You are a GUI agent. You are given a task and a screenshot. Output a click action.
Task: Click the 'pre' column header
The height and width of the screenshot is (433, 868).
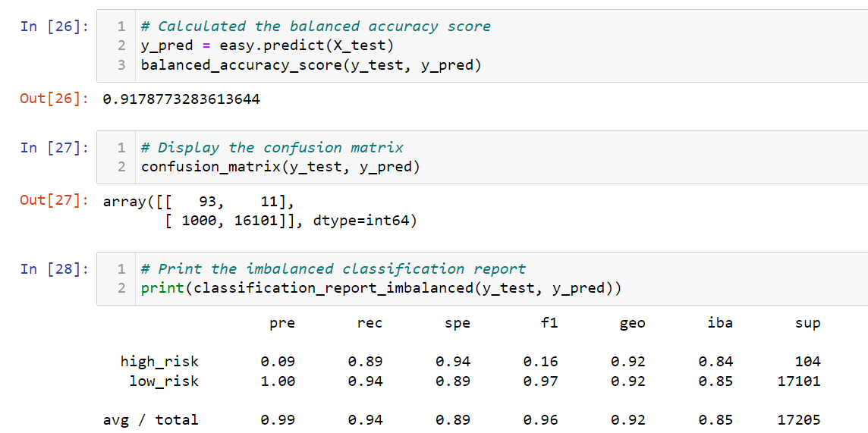tap(281, 324)
